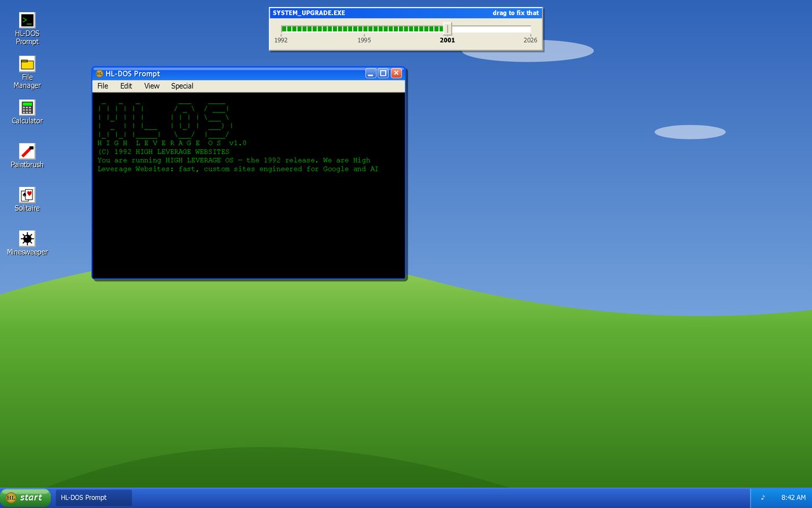The width and height of the screenshot is (812, 508).
Task: Click the 1992 label on the upgrade slider
Action: click(x=281, y=40)
